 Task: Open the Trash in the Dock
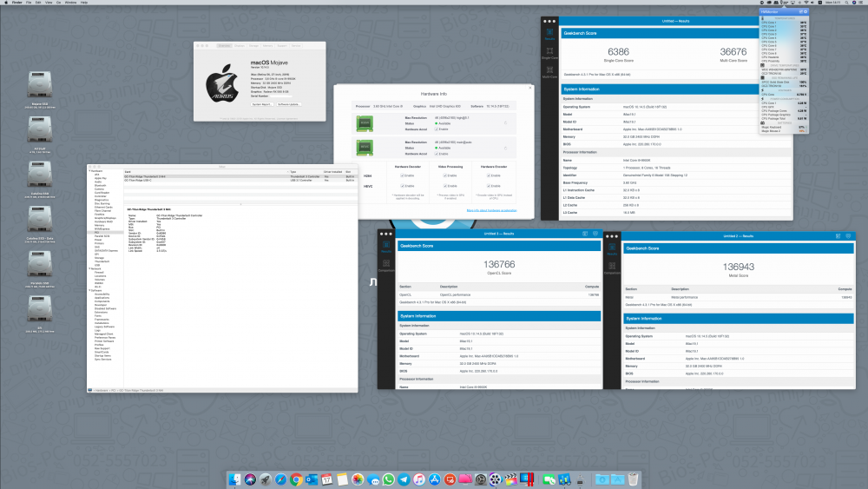click(634, 479)
